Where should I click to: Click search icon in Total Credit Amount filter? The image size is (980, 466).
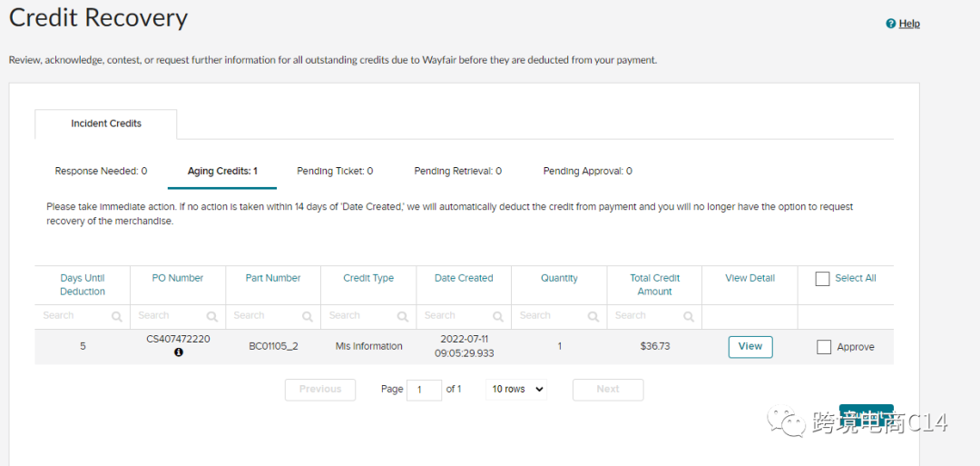click(x=688, y=317)
